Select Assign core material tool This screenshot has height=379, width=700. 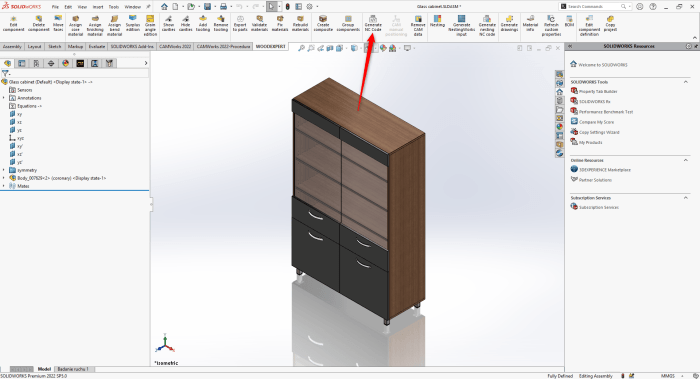(75, 26)
